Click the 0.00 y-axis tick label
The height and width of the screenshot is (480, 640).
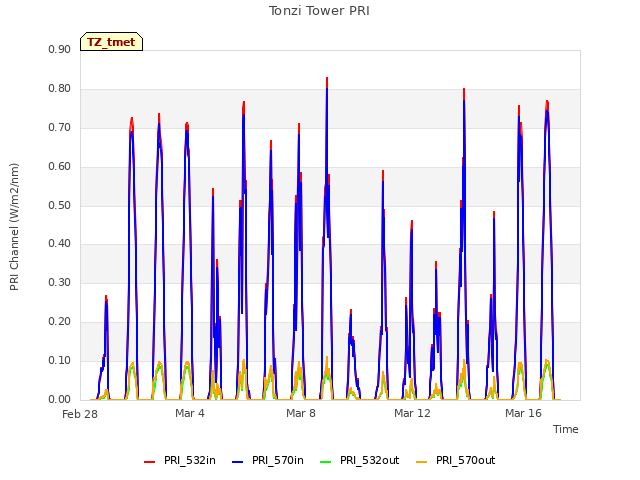click(60, 399)
